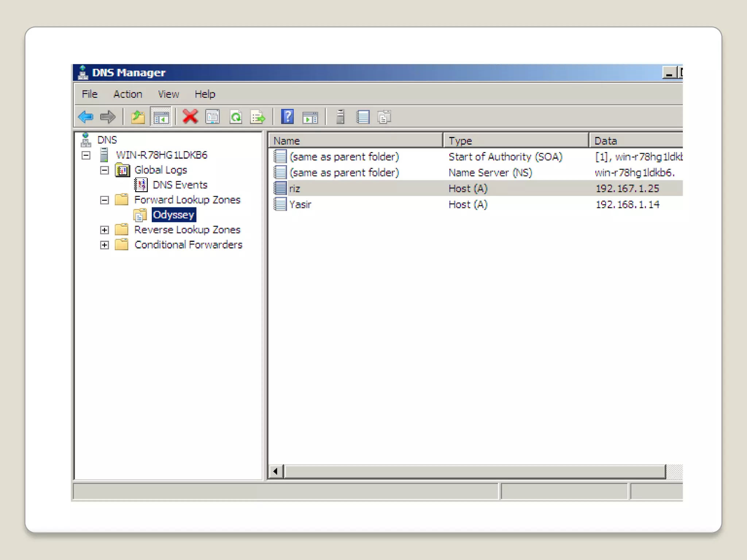
Task: Click the blue Help question mark icon
Action: click(287, 117)
